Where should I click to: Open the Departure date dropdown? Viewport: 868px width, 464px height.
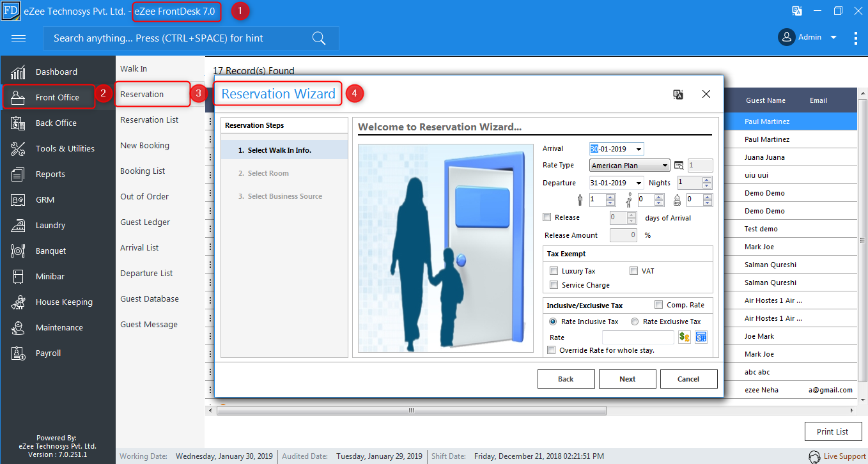tap(639, 183)
